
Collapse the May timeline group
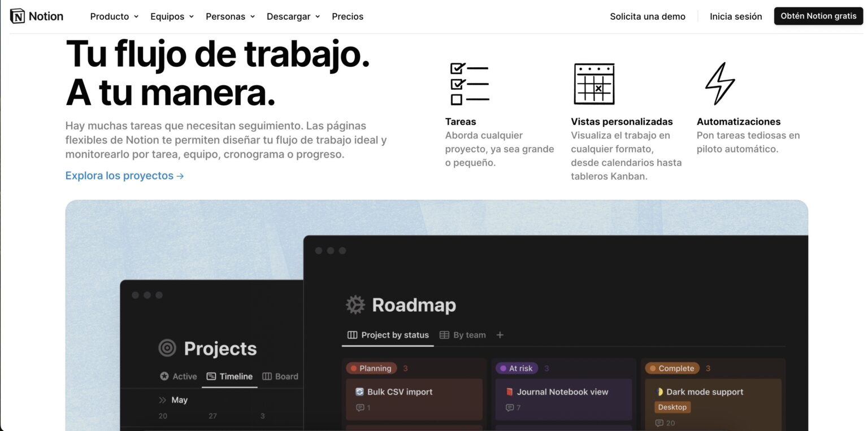161,399
